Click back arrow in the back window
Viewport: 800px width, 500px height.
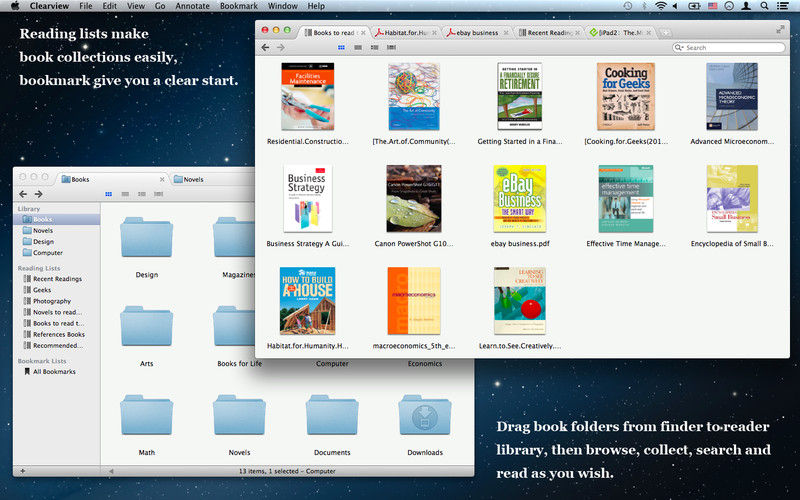(23, 194)
